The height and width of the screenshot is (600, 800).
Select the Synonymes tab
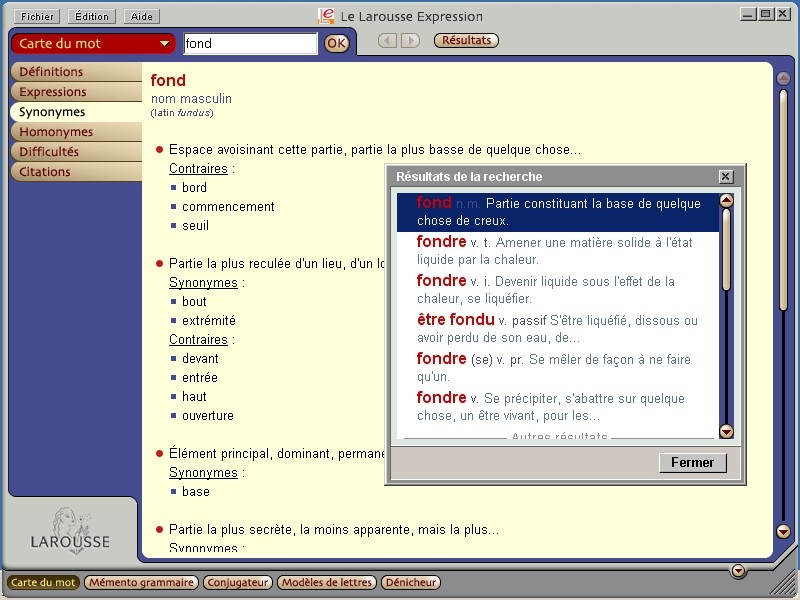tap(76, 112)
